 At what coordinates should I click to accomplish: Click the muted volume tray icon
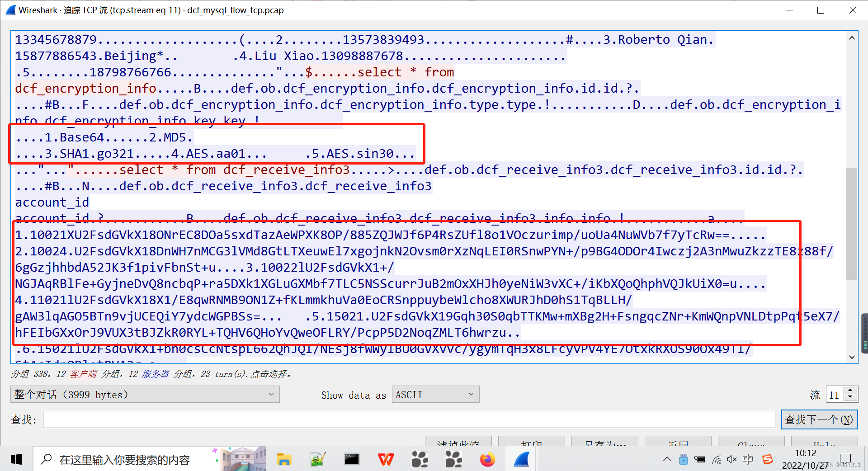[x=732, y=460]
